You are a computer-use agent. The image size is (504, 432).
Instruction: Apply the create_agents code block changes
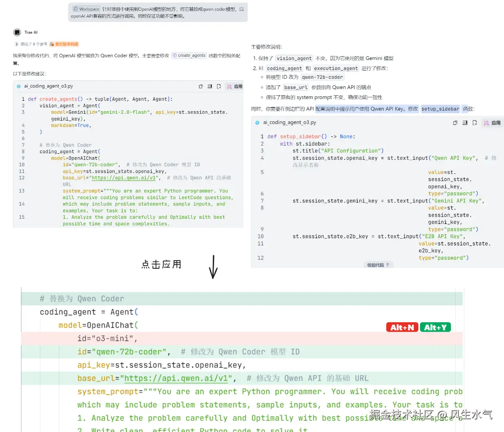(x=235, y=87)
